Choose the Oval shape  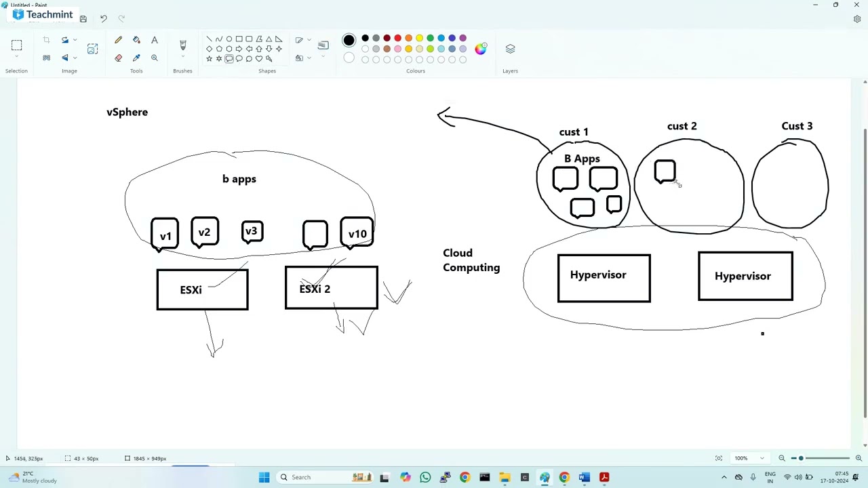pyautogui.click(x=229, y=39)
